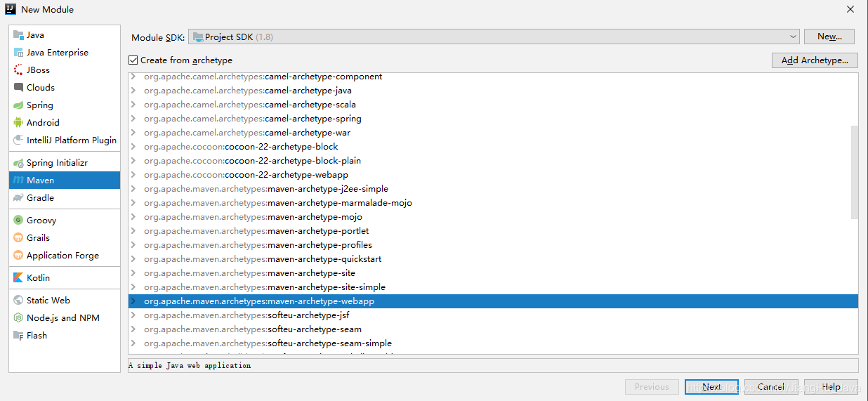Image resolution: width=868 pixels, height=401 pixels.
Task: Click the Clouds icon
Action: (18, 88)
